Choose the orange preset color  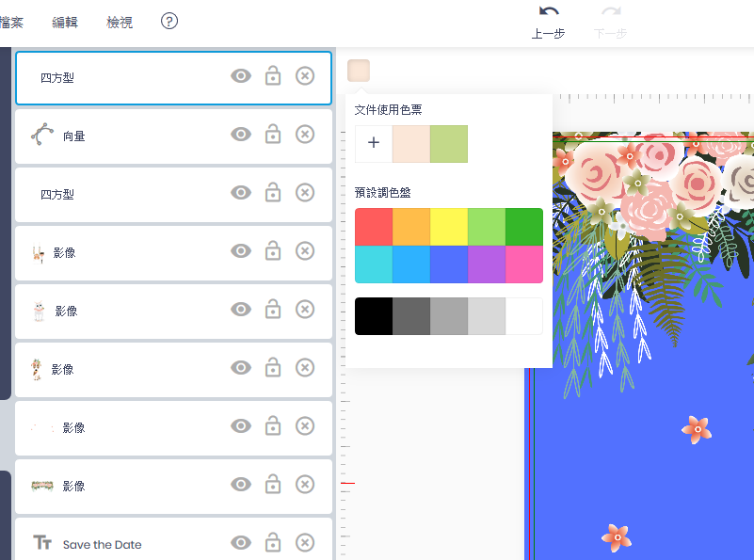tap(411, 227)
